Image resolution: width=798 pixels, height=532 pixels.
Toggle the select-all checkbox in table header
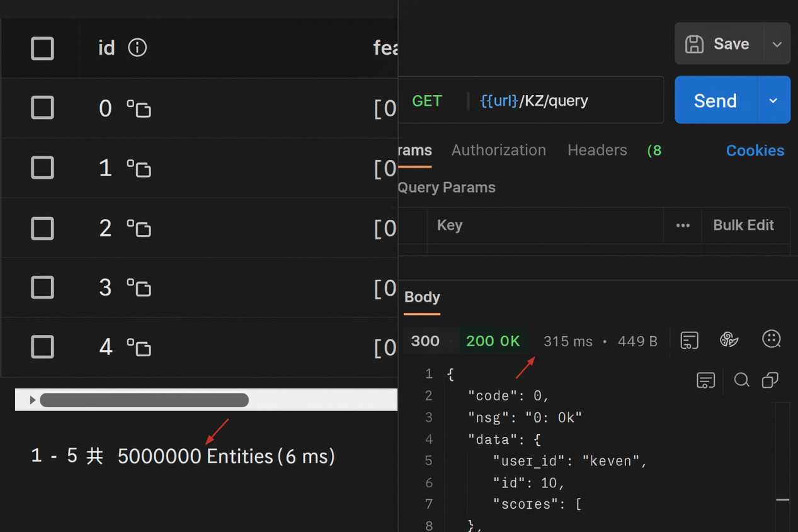tap(43, 48)
